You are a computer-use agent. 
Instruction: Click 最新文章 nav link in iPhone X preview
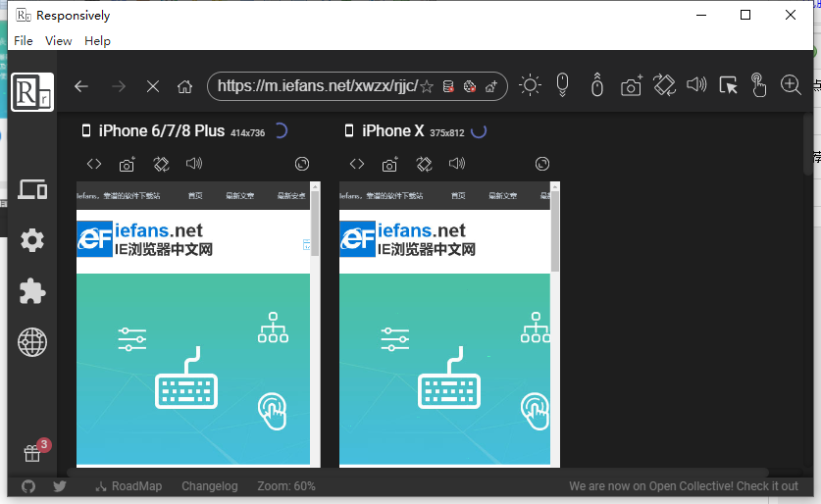pyautogui.click(x=502, y=196)
